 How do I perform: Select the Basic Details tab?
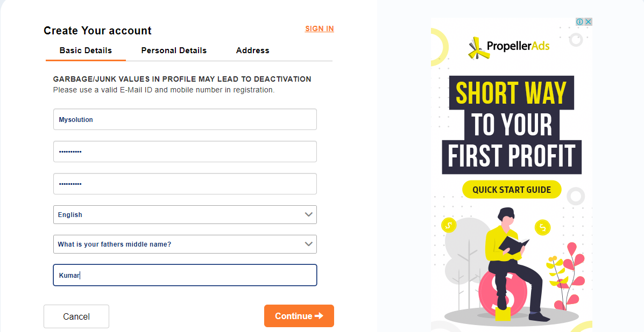(x=86, y=50)
